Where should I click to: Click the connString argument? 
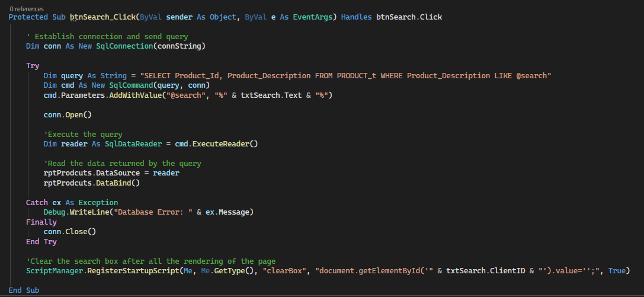[179, 46]
